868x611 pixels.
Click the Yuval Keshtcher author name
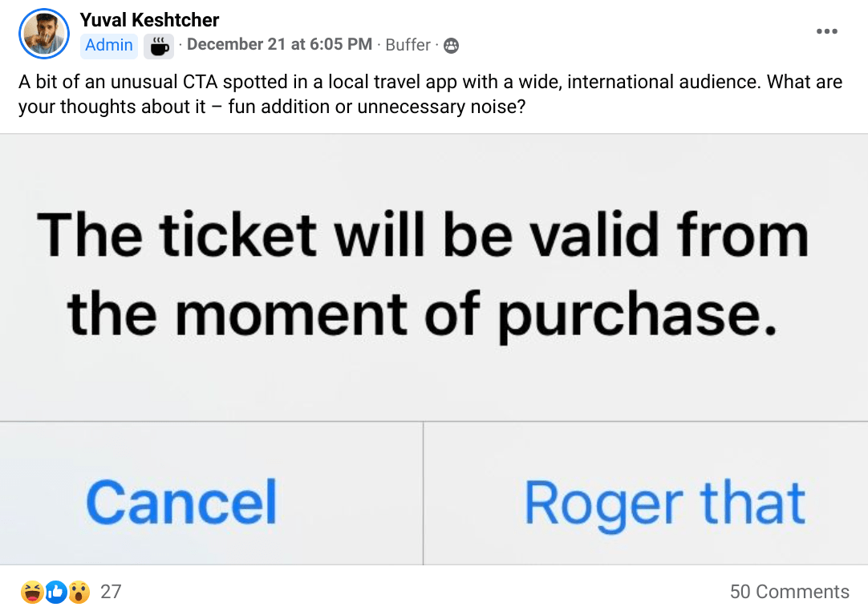click(x=149, y=20)
